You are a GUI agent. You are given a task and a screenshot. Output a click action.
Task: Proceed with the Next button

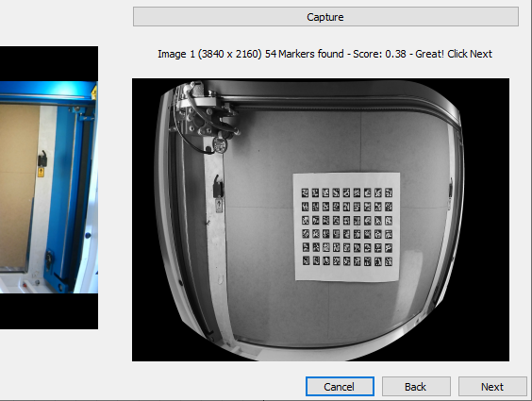coord(492,387)
